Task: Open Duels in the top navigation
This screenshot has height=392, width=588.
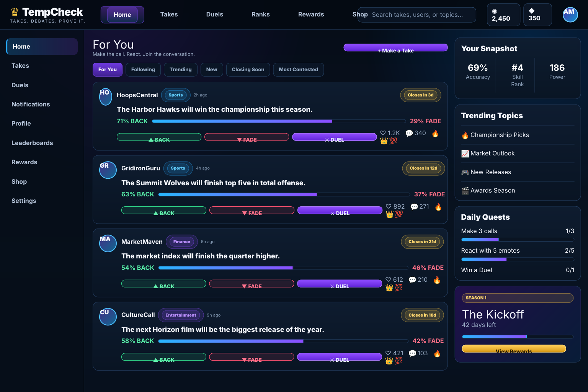Action: point(215,15)
